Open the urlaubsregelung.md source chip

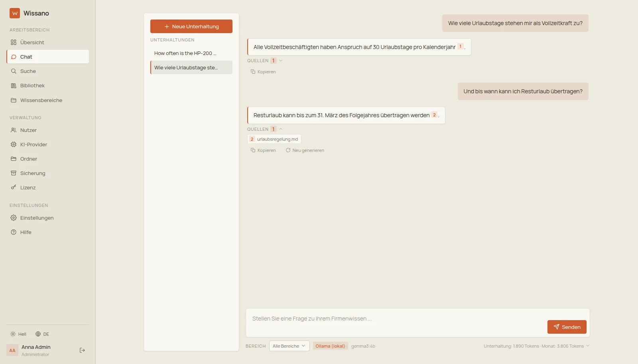click(x=274, y=139)
